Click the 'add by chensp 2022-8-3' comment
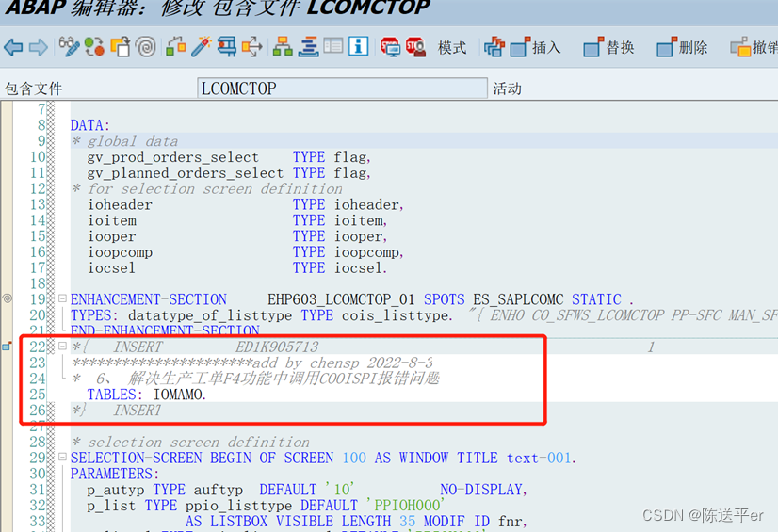 tap(343, 363)
